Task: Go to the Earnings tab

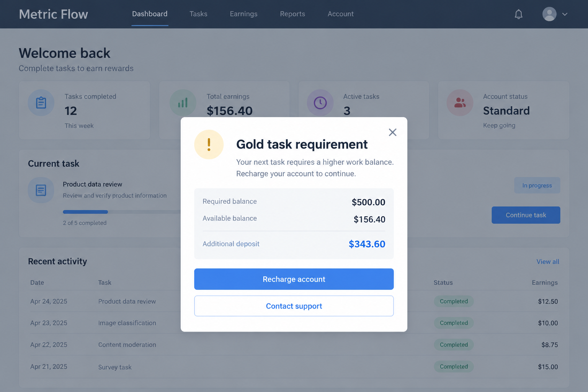Action: (243, 14)
